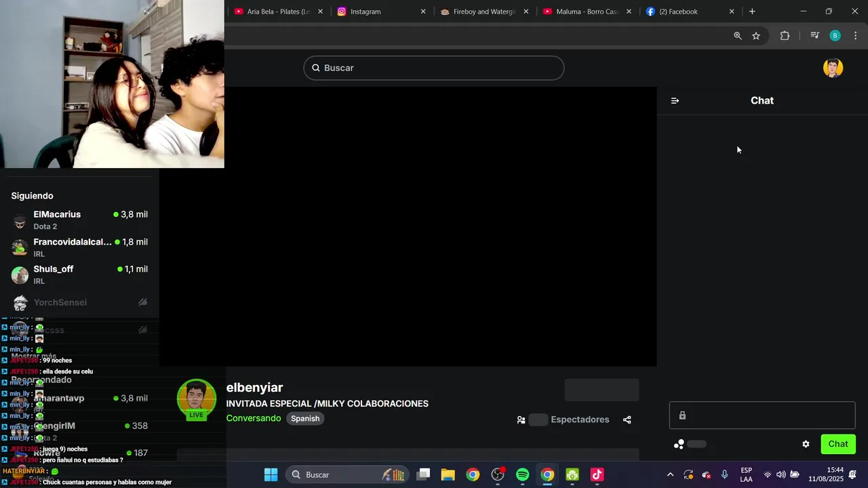Switch to the Instagram tab

point(381,12)
